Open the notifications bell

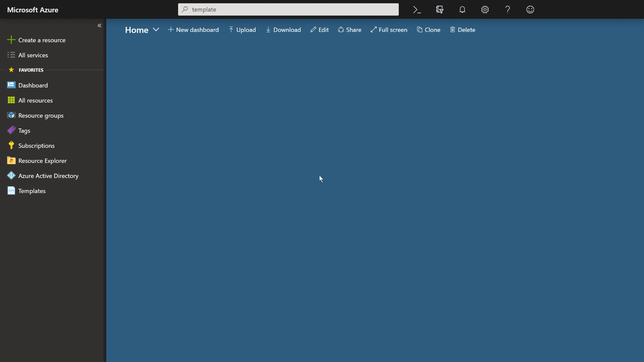coord(462,10)
